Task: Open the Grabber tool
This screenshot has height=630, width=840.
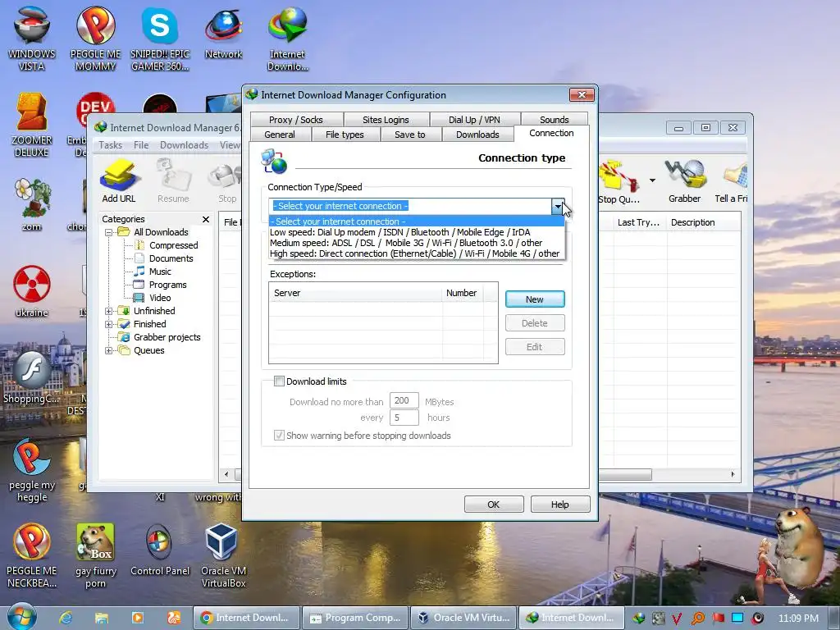Action: point(684,181)
